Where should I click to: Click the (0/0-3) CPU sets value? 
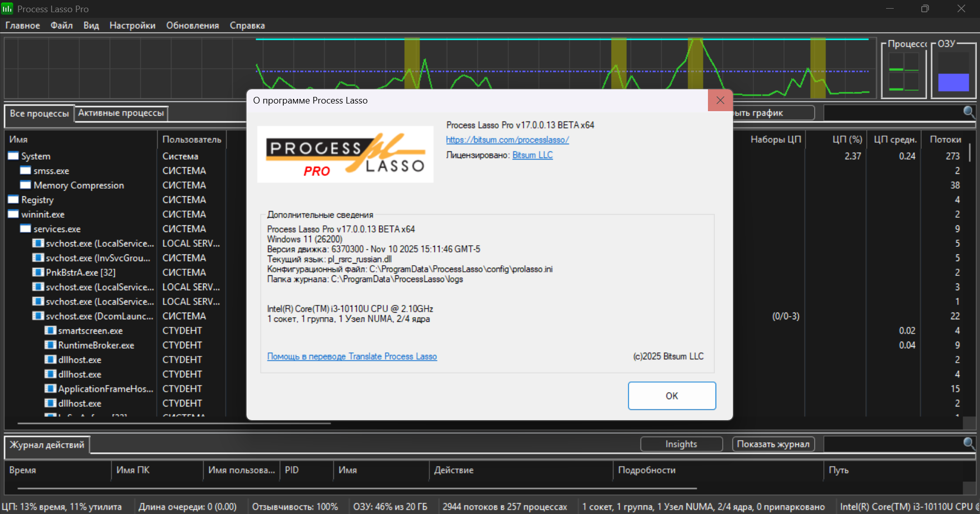(786, 316)
